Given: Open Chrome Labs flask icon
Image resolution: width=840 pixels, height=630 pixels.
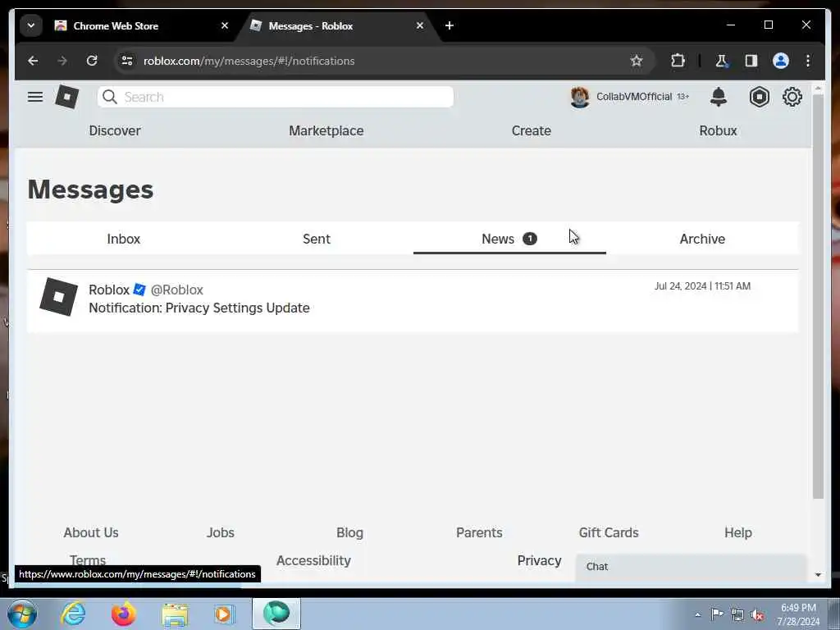Looking at the screenshot, I should [x=721, y=61].
